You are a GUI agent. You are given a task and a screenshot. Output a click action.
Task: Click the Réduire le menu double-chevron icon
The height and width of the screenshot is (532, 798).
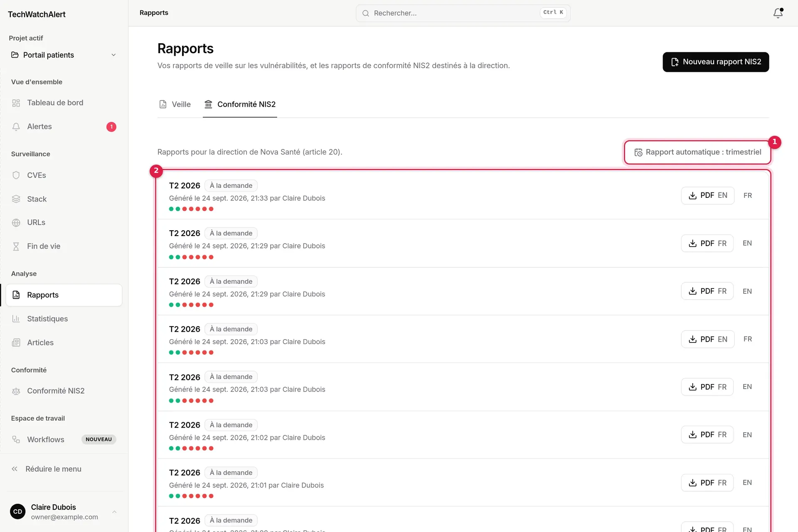pos(15,469)
